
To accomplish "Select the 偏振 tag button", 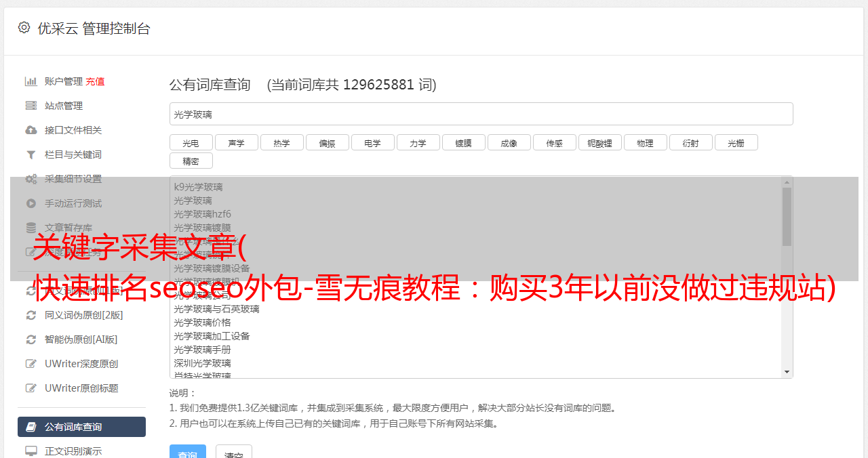I will pyautogui.click(x=328, y=142).
